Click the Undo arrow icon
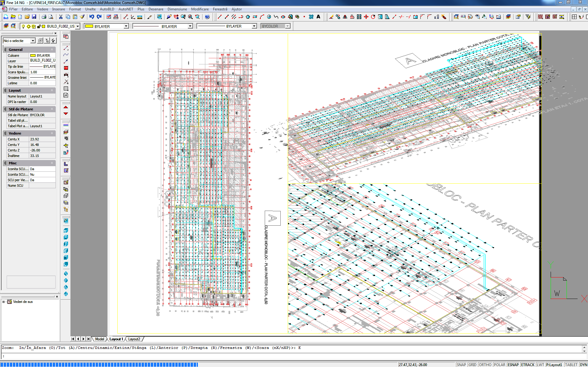 (92, 17)
